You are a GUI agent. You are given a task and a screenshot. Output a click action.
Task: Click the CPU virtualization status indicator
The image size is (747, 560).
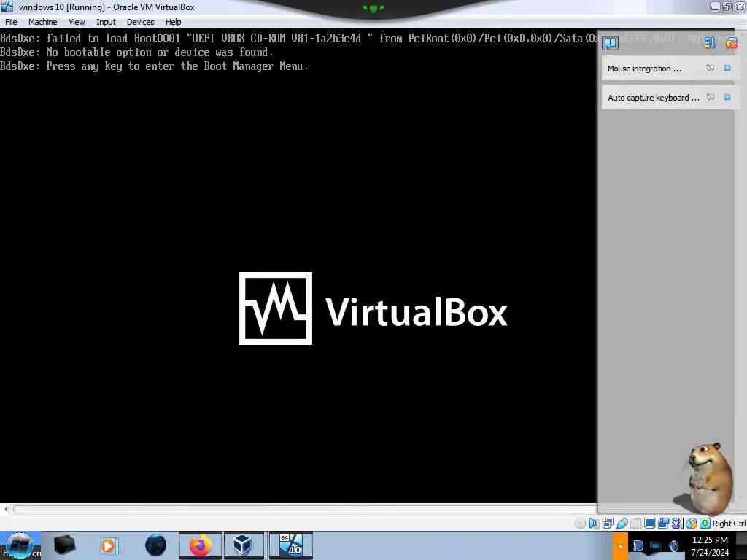[x=677, y=524]
